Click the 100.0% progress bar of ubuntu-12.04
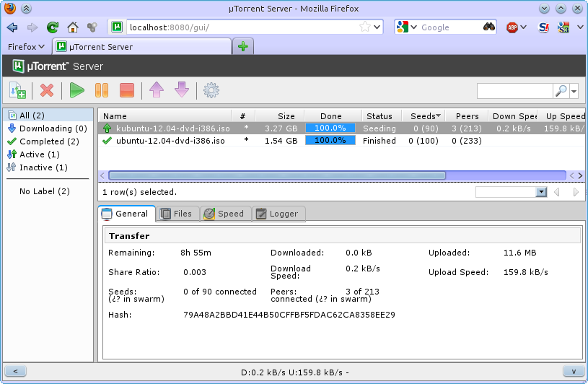Viewport: 588px width, 384px height. (x=330, y=140)
